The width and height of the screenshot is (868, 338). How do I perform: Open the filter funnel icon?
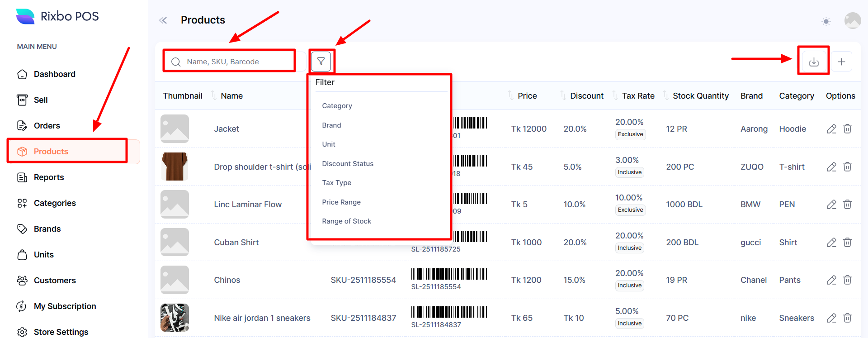point(321,61)
